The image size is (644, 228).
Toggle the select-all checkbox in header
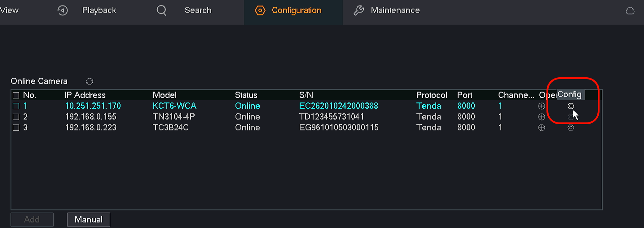click(16, 95)
